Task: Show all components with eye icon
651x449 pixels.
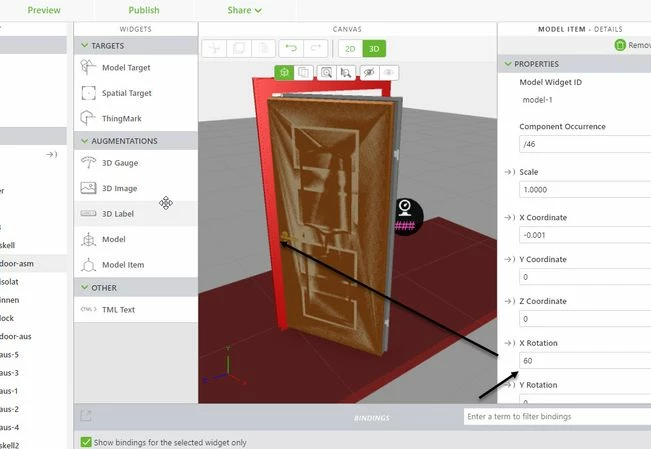Action: coord(389,72)
